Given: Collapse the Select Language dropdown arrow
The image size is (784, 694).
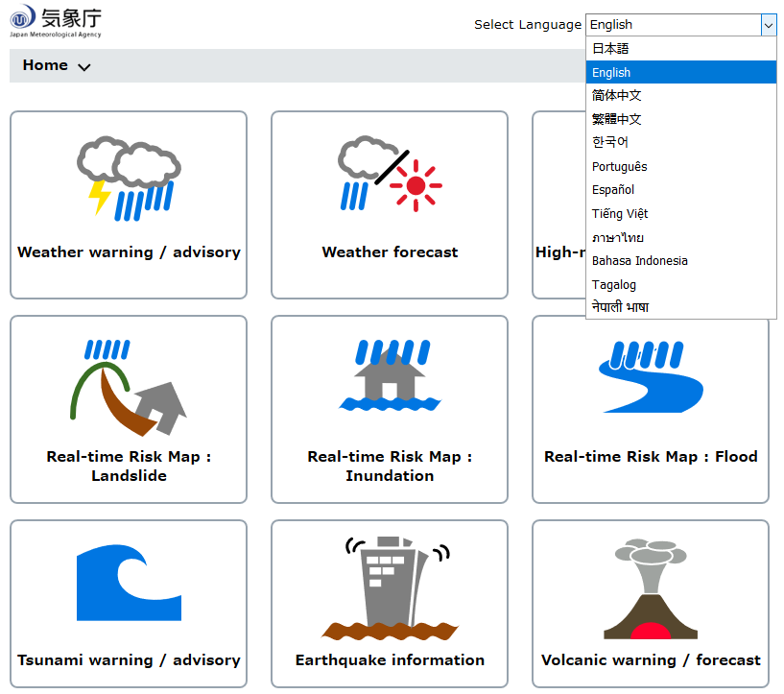Looking at the screenshot, I should coord(768,25).
